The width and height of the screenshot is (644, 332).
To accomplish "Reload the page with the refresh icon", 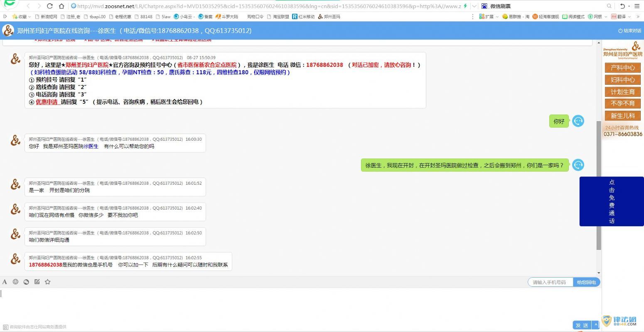I will click(x=50, y=6).
